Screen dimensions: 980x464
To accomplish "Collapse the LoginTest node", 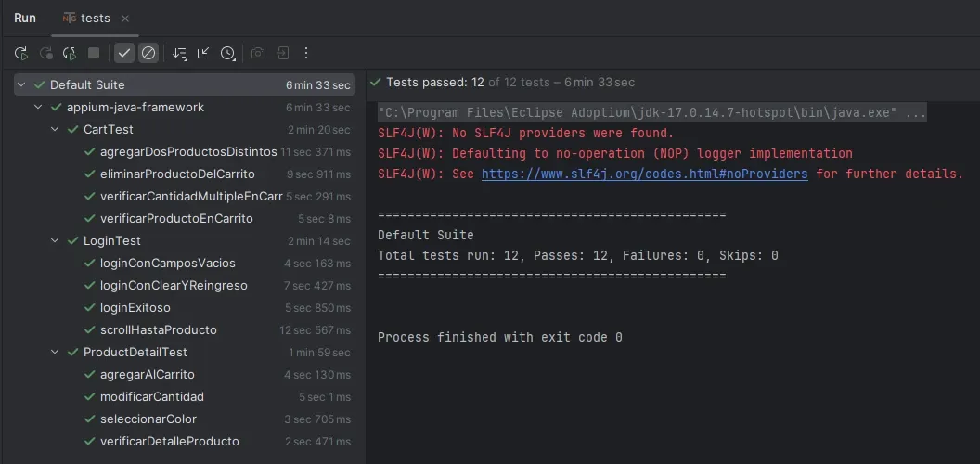I will [56, 240].
